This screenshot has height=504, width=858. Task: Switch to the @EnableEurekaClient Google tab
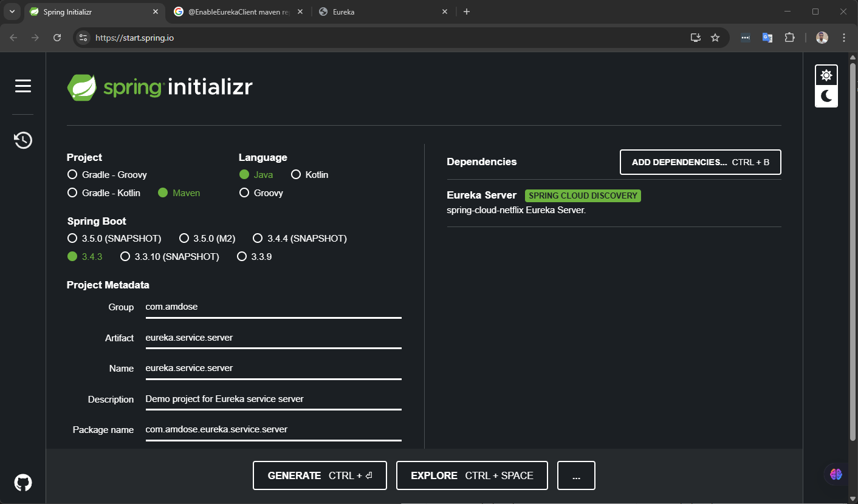(239, 12)
